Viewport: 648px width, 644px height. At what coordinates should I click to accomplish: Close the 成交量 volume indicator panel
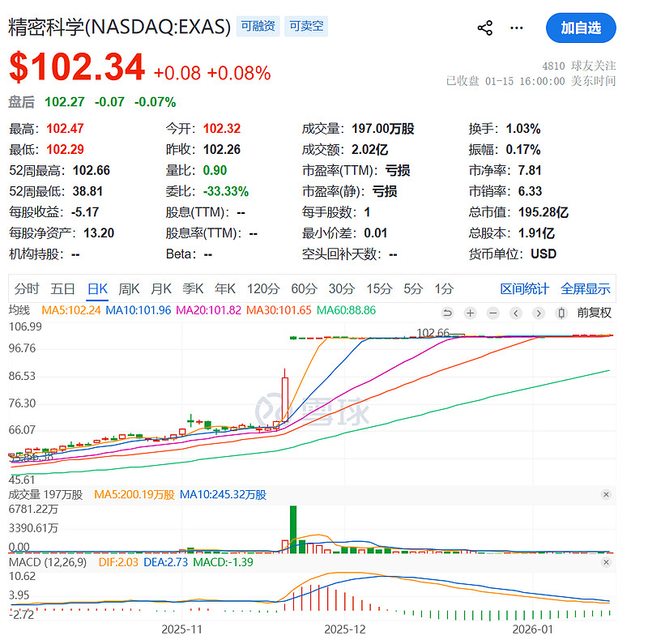tap(606, 494)
